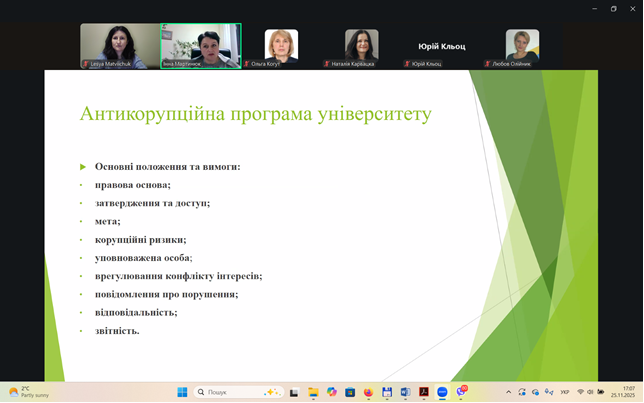Open Viber with the notification badge

point(461,392)
